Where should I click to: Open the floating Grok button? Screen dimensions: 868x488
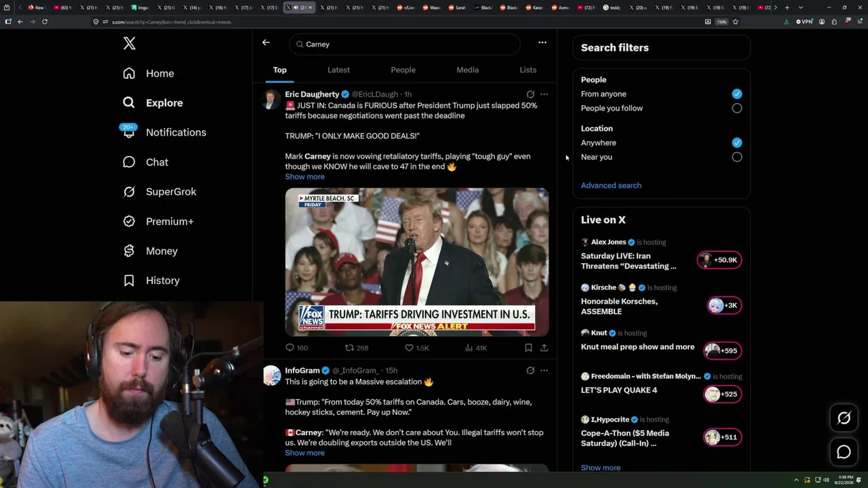point(844,418)
